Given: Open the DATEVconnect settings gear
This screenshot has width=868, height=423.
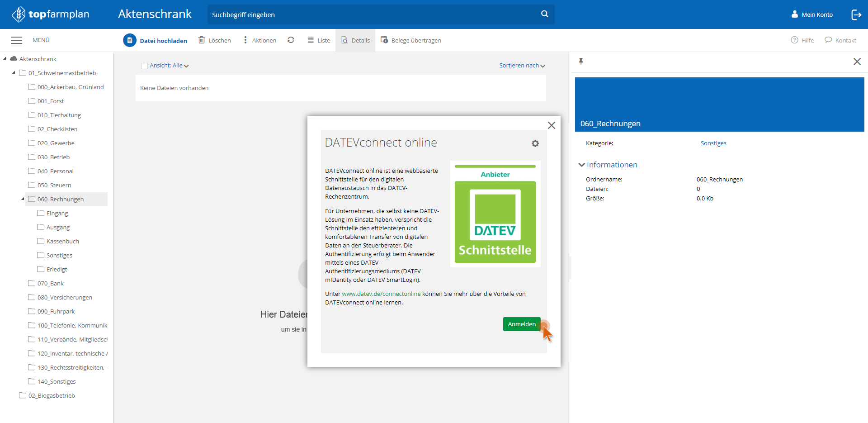Looking at the screenshot, I should [x=535, y=143].
